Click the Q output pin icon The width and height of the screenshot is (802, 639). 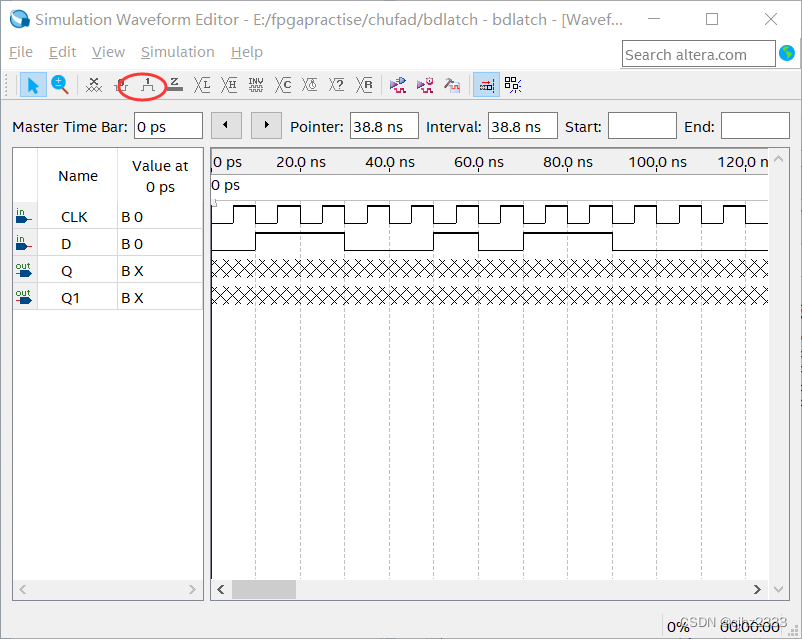(x=24, y=271)
